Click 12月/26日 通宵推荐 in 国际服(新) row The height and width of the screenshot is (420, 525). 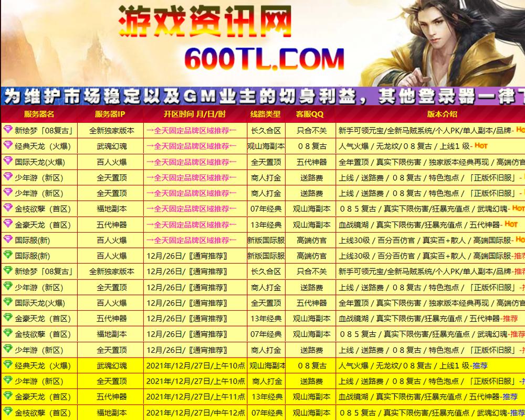pyautogui.click(x=187, y=256)
